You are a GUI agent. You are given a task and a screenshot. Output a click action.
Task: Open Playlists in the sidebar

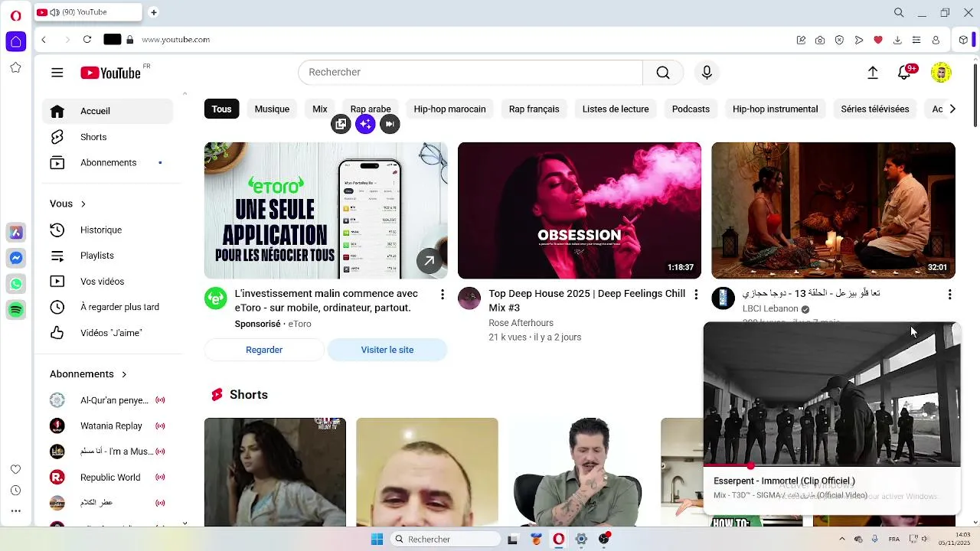(107, 256)
